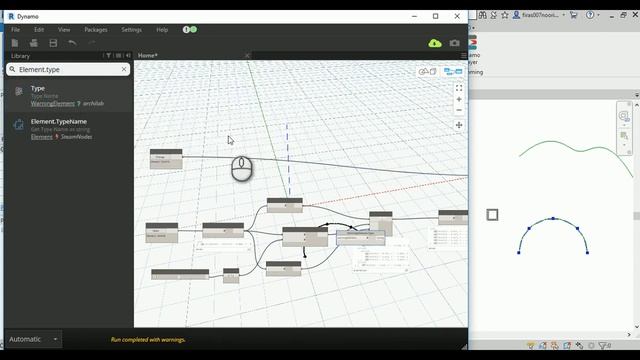Toggle Revit select links status bar icon
Viewport: 640px width, 360px height.
(x=531, y=346)
